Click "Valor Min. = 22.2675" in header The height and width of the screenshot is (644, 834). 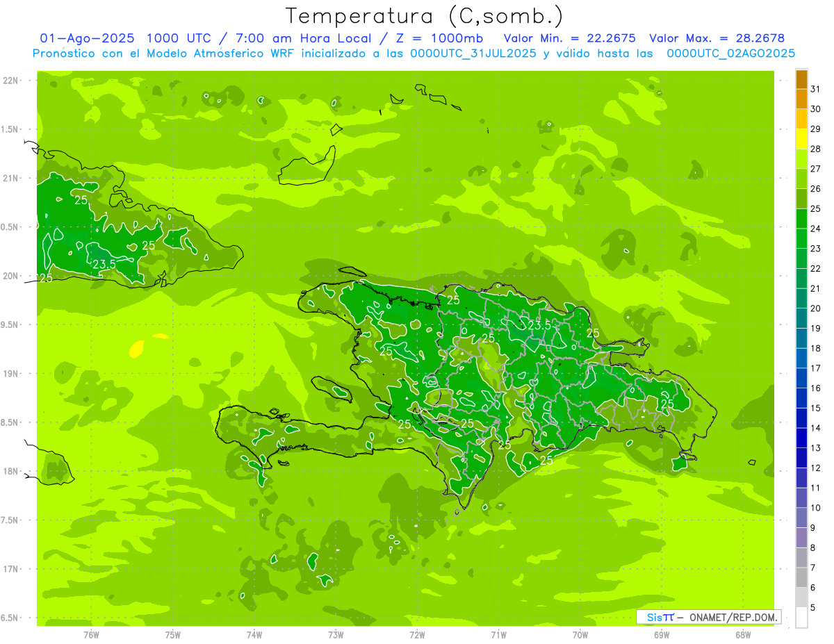coord(569,38)
